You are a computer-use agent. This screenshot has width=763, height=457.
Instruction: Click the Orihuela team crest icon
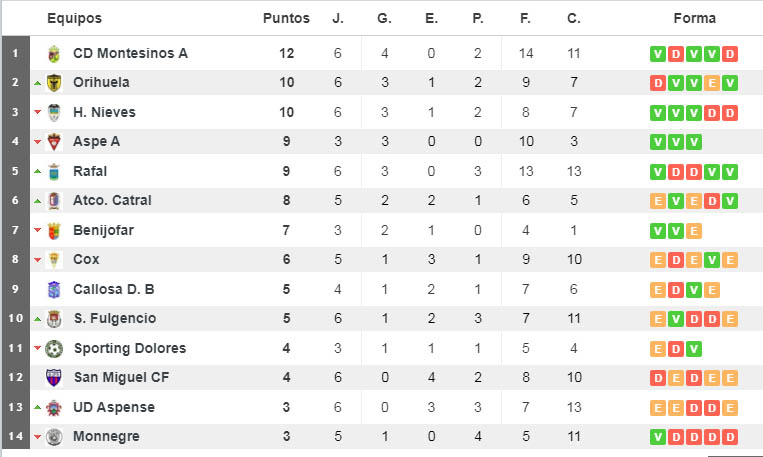54,83
